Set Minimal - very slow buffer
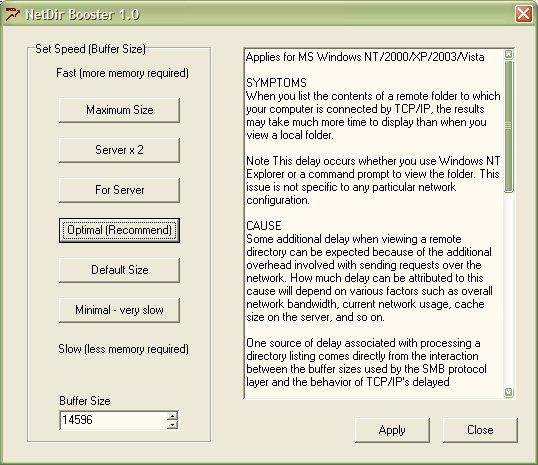Screen dimensions: 538x465 tap(119, 310)
